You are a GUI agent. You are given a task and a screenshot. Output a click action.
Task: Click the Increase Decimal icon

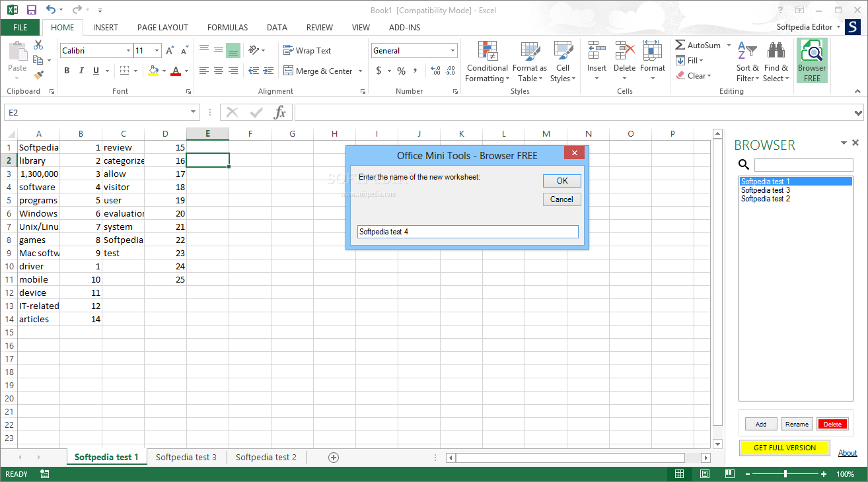435,71
